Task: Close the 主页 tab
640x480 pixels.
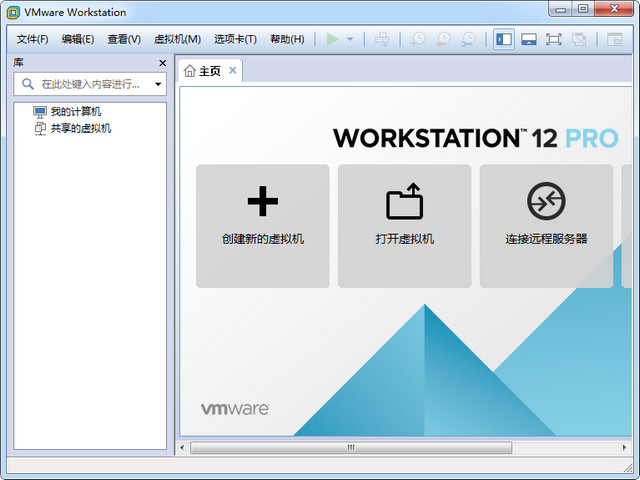Action: click(233, 70)
